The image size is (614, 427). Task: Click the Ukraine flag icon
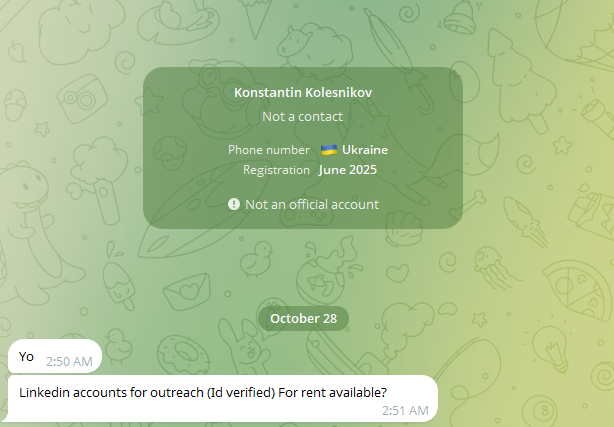[329, 150]
